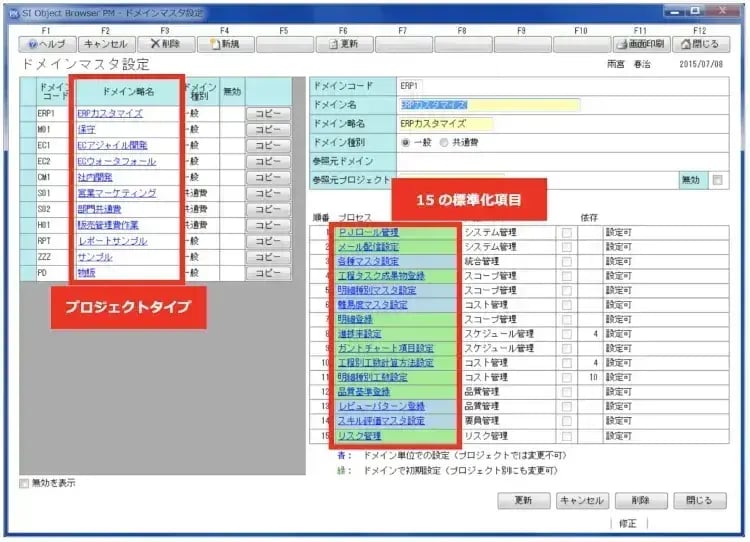Image resolution: width=750 pixels, height=542 pixels.
Task: Click the toolbar 閉じる (Close) icon under F12
Action: tap(700, 44)
